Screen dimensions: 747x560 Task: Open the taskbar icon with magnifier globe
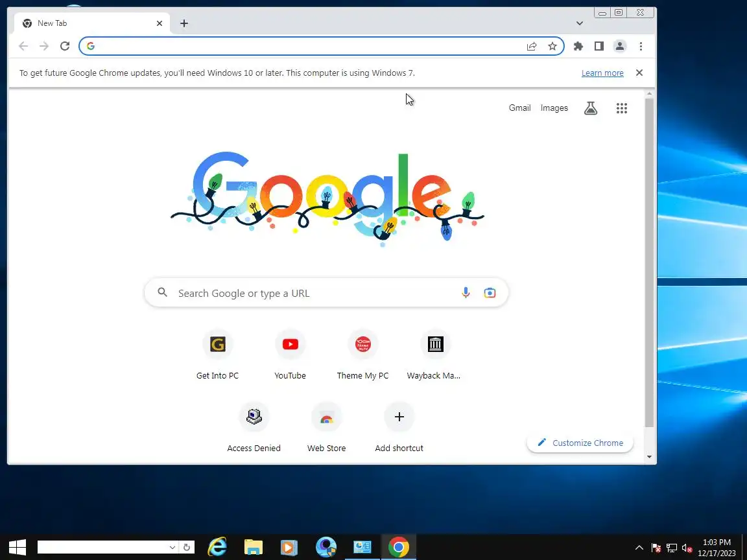(326, 547)
